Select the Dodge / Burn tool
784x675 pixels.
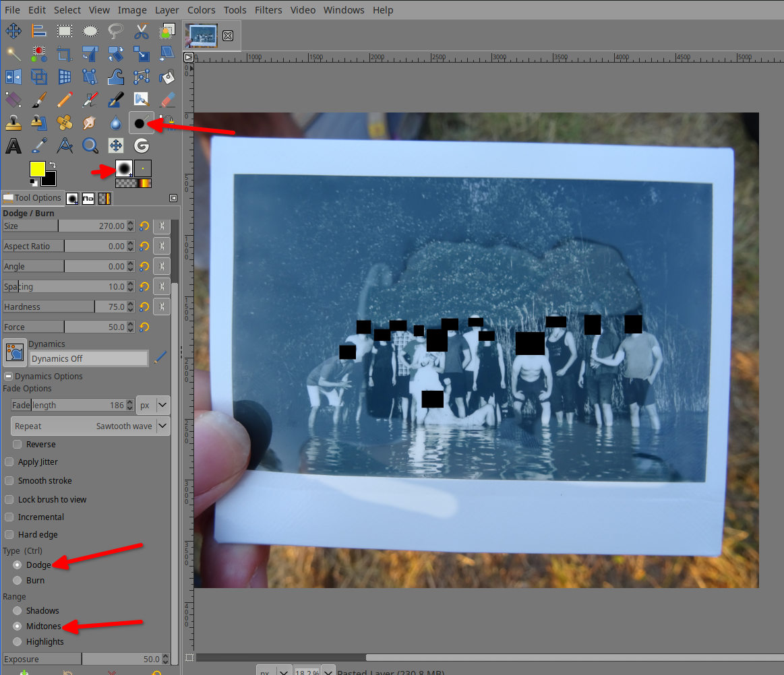(x=141, y=123)
